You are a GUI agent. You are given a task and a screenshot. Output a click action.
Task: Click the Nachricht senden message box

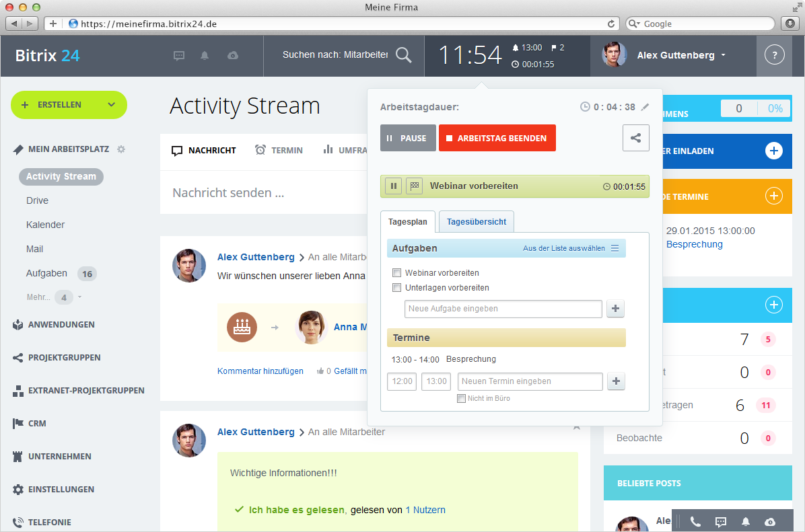(264, 193)
